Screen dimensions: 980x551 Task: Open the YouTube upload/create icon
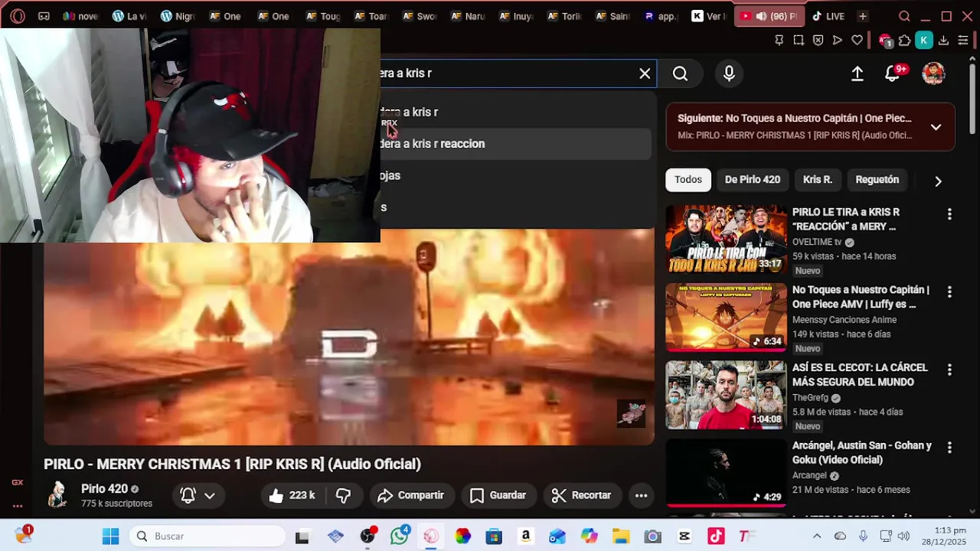click(857, 73)
